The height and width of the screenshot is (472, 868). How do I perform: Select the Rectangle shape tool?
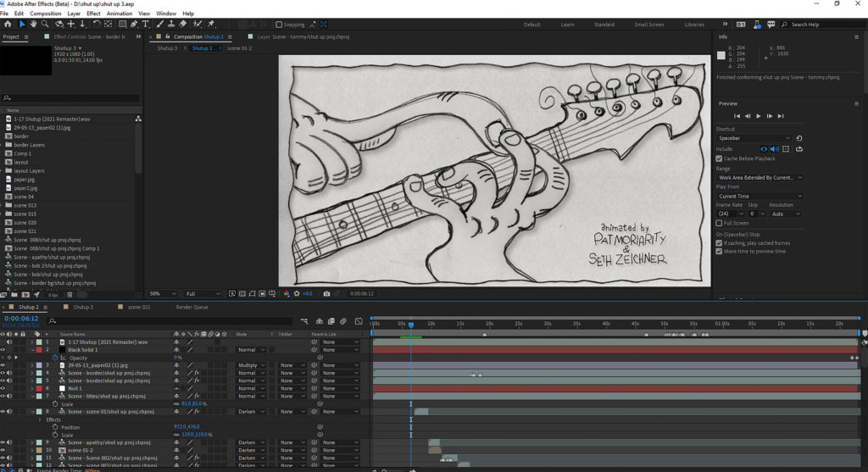[122, 25]
